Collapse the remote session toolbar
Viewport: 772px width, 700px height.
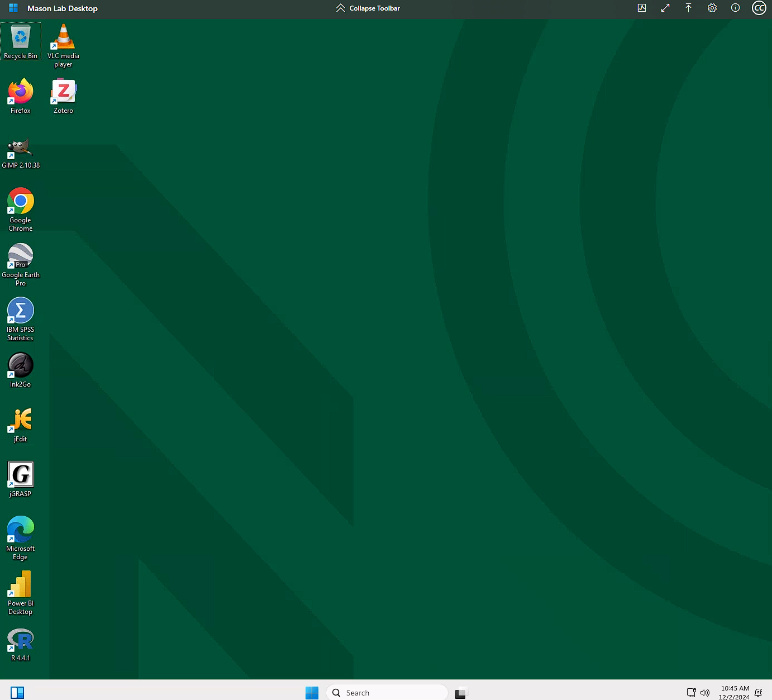pyautogui.click(x=368, y=8)
